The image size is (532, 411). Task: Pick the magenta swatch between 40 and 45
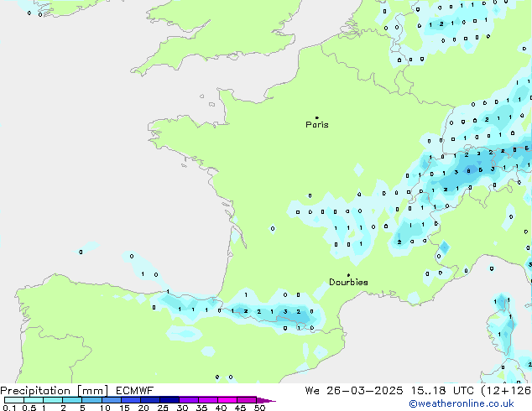[x=227, y=400]
